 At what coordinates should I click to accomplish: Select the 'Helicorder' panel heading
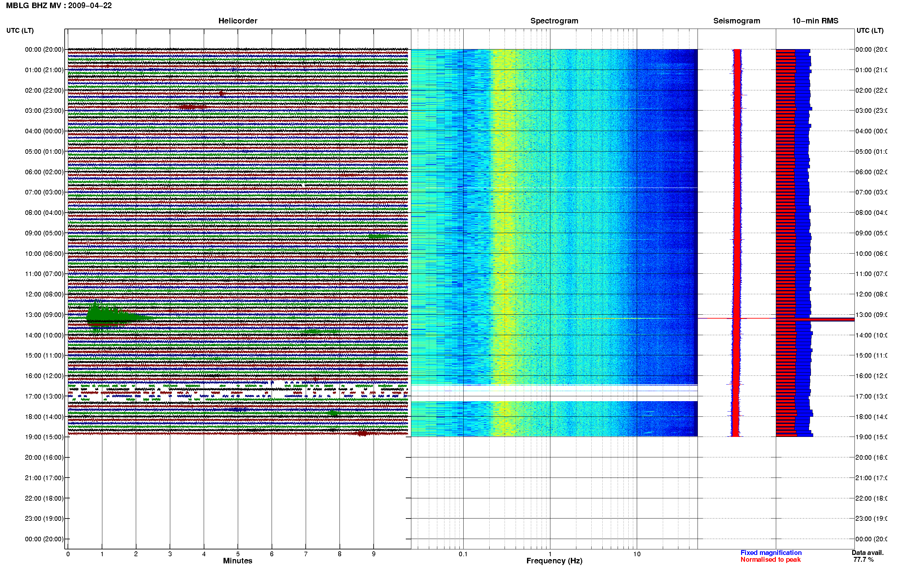(237, 21)
